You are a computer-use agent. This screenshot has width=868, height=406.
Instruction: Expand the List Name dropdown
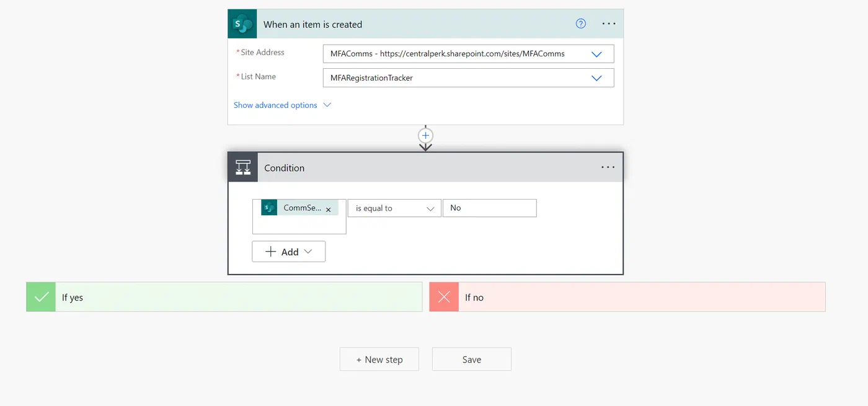596,78
